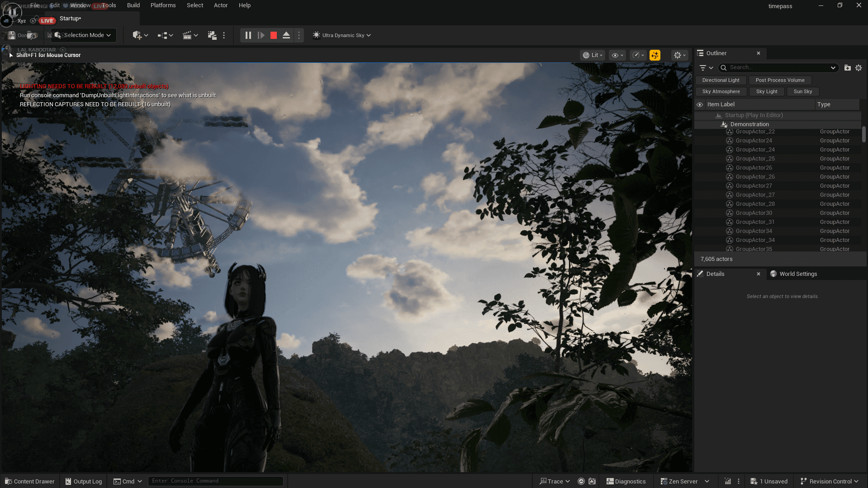
Task: Apply the Sky Light filter
Action: [x=767, y=91]
